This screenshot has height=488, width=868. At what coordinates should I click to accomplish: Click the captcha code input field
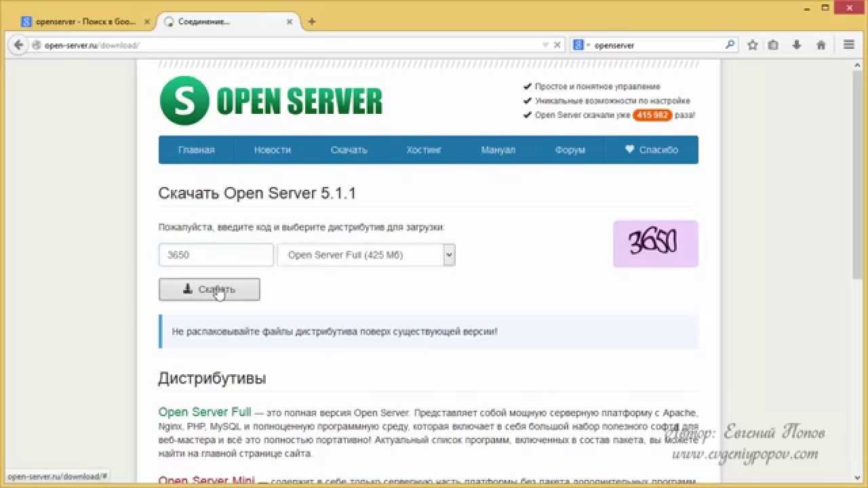[x=216, y=255]
